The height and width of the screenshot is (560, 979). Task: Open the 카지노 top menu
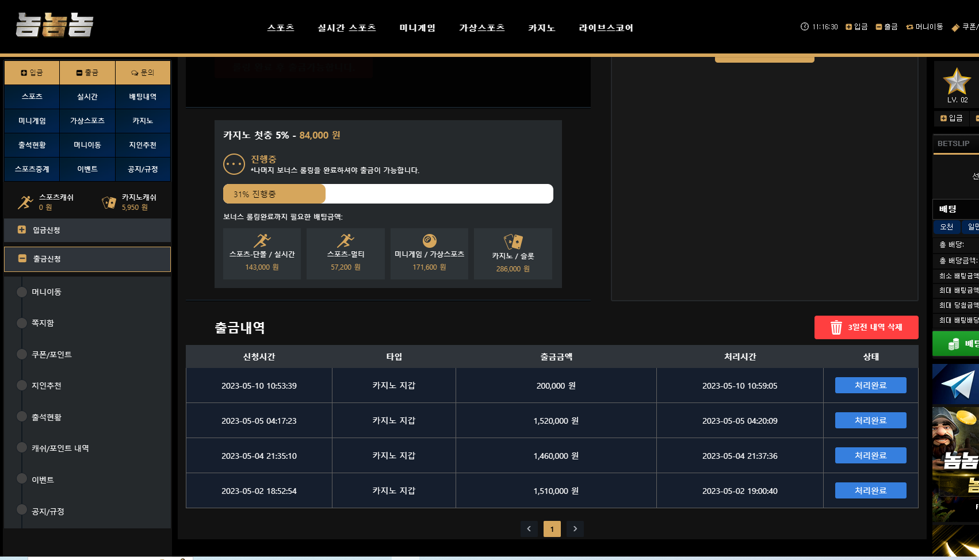pos(541,28)
